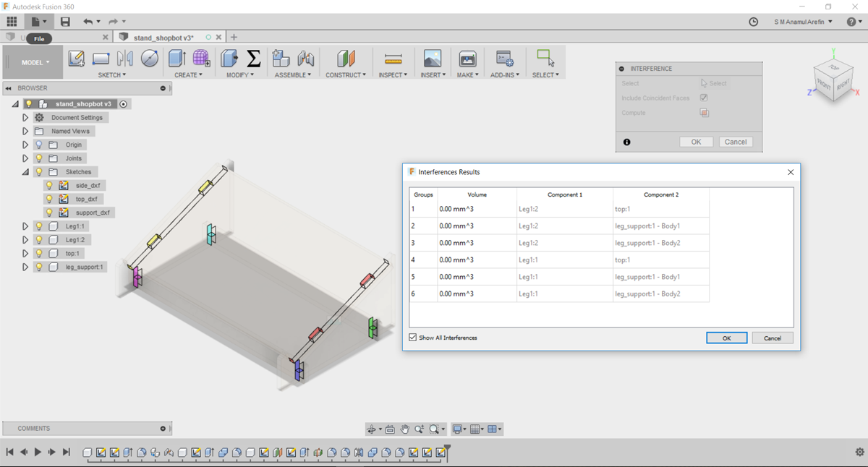Toggle visibility bulb of Origin folder

[39, 145]
